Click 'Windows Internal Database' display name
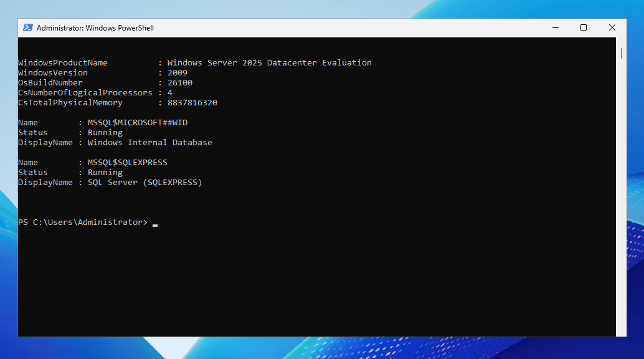644x359 pixels. pos(150,143)
